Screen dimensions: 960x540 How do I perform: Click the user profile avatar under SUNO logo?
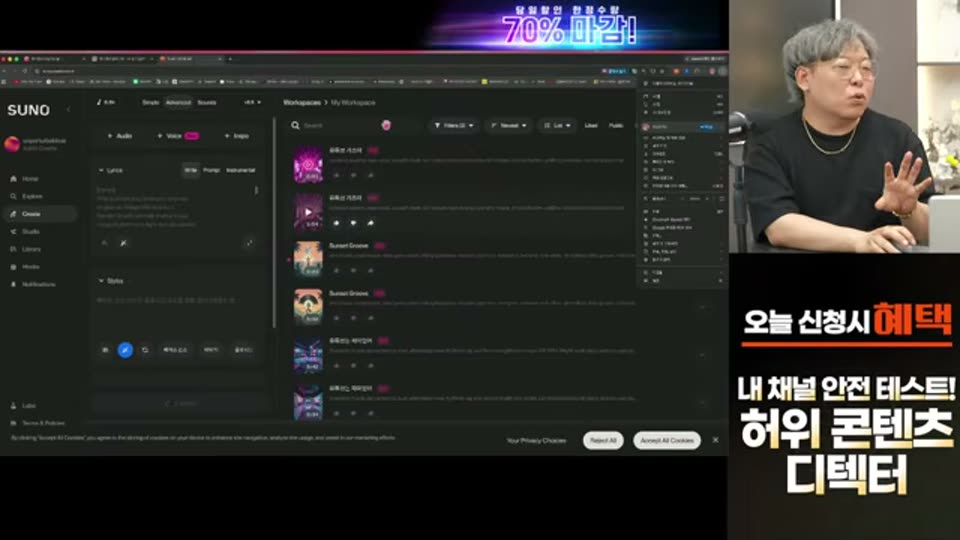[12, 144]
